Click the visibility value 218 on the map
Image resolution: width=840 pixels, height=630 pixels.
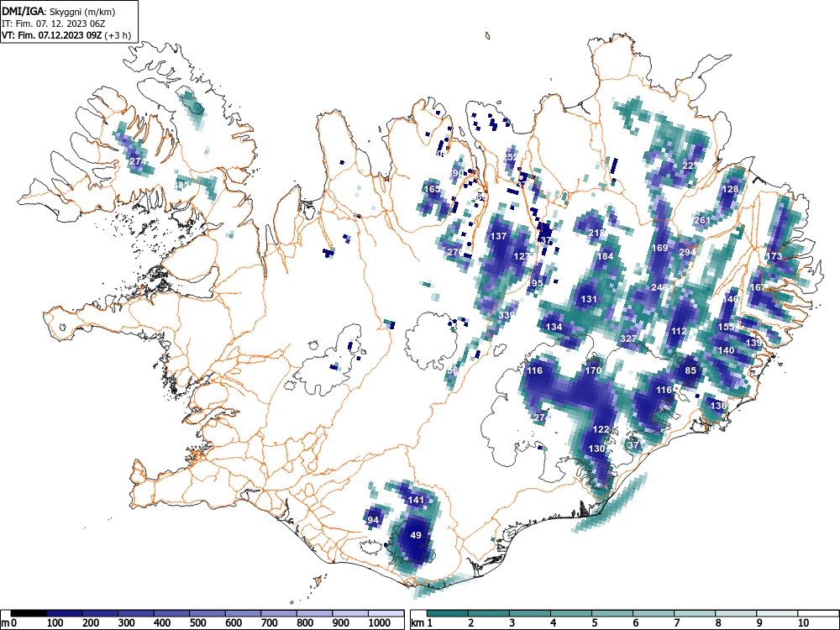pyautogui.click(x=596, y=233)
